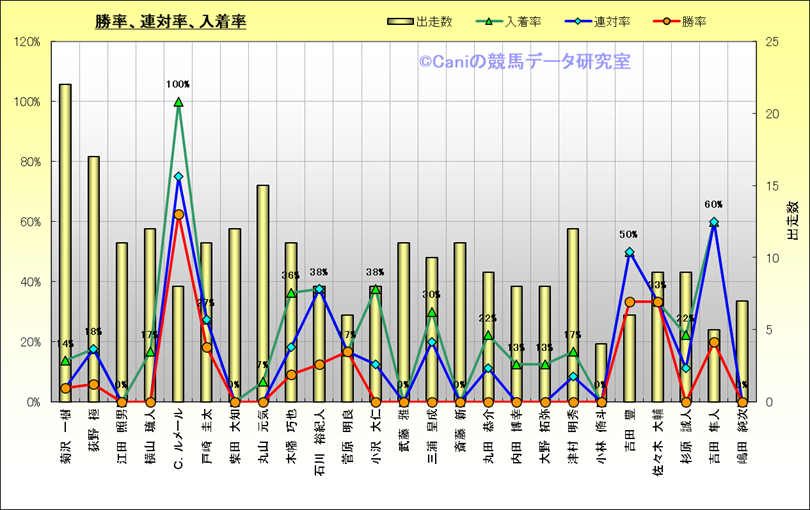810x510 pixels.
Task: Click the red 勝率 circle above C.ルメール
Action: (178, 214)
